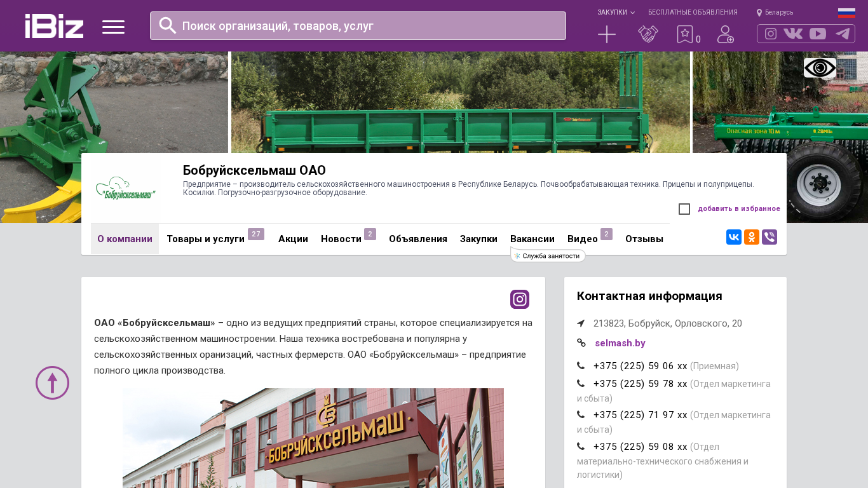Screen dimensions: 868x488
Task: Tick the добавить в избранное checkbox
Action: [684, 209]
